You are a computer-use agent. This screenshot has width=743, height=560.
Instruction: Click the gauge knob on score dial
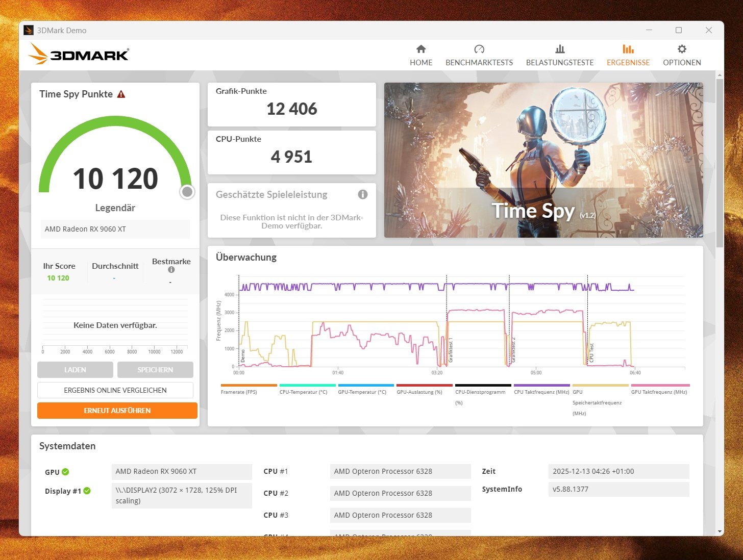(x=187, y=192)
